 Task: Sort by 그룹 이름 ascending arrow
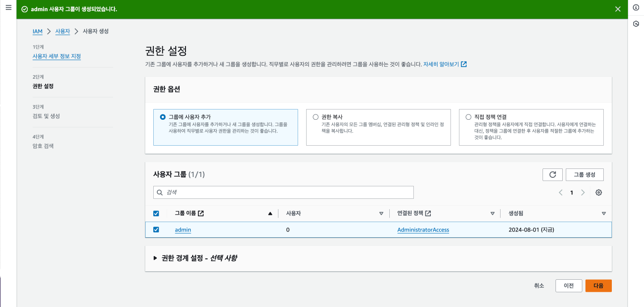(x=270, y=214)
